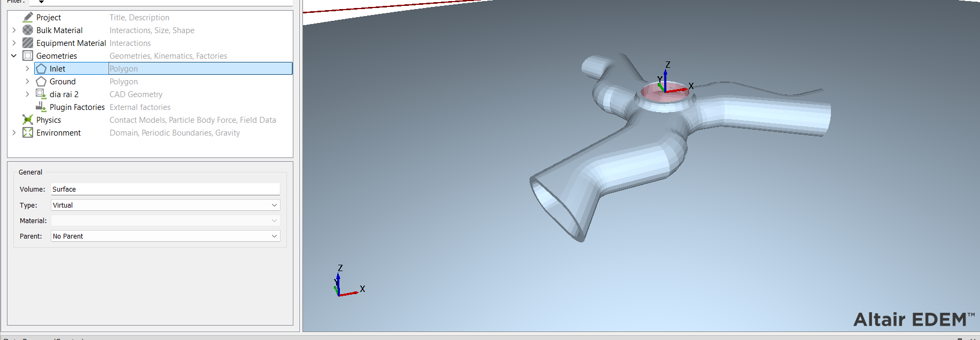This screenshot has width=980, height=340.
Task: Click the dia rai 2 CAD icon
Action: click(41, 94)
